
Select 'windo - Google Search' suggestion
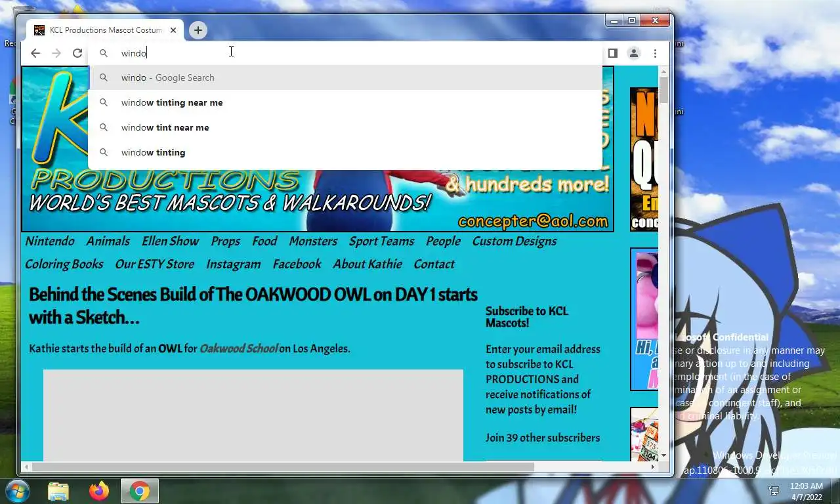point(345,77)
